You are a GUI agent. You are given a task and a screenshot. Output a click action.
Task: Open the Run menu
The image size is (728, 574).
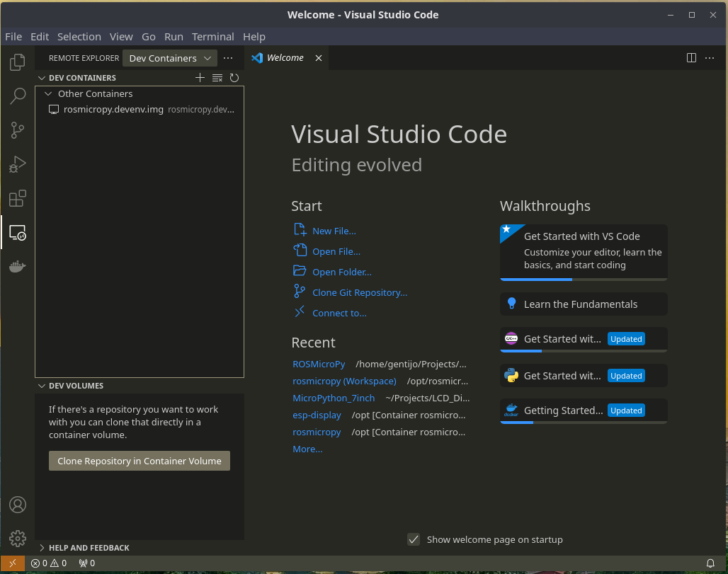click(x=174, y=37)
